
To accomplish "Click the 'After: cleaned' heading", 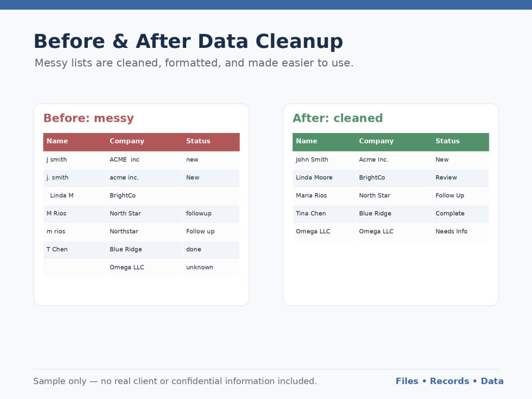I will point(338,118).
